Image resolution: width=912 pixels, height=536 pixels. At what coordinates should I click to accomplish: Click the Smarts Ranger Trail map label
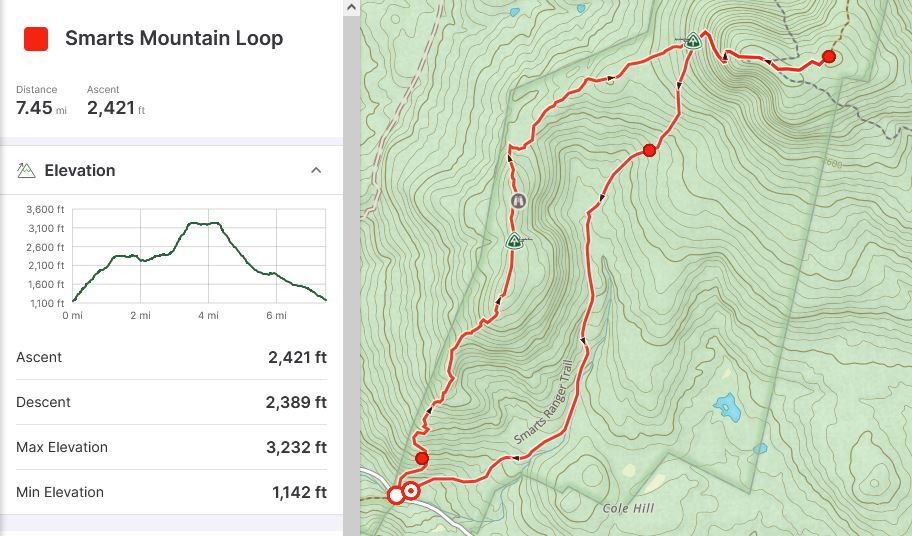pyautogui.click(x=545, y=403)
